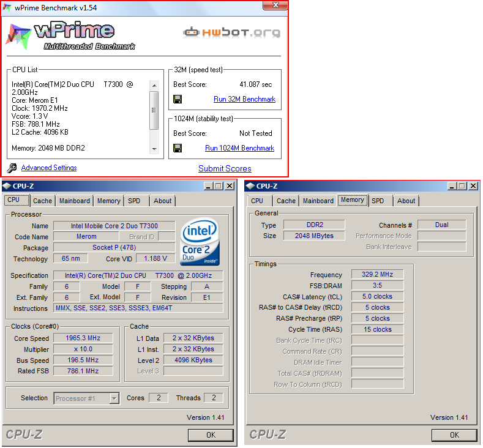Click the Threads count field showing 2
This screenshot has width=483, height=448.
214,398
